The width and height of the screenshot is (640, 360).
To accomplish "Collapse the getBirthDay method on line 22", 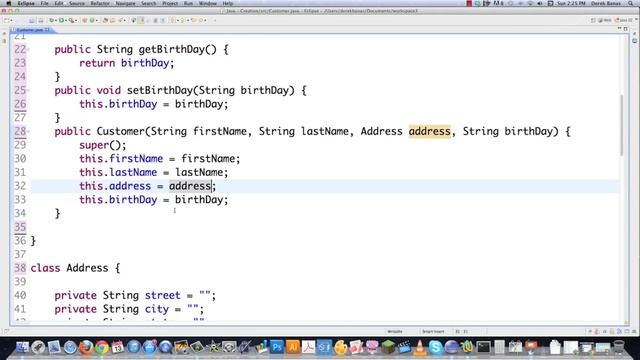I will pos(28,49).
